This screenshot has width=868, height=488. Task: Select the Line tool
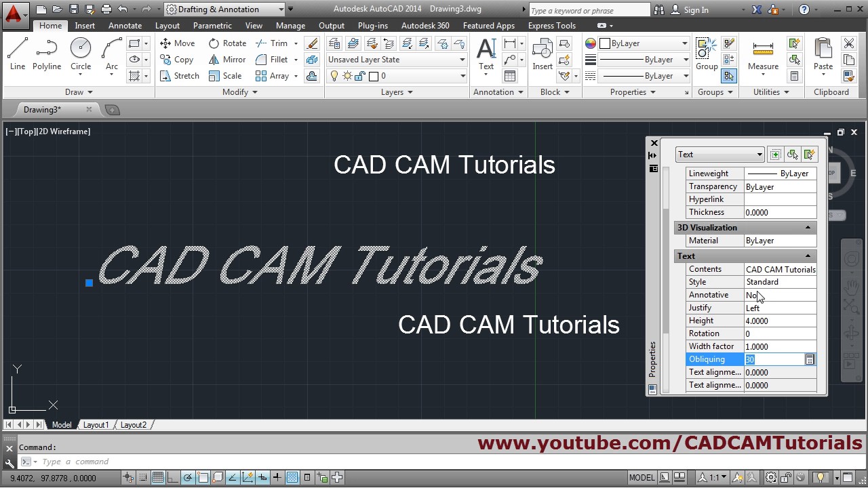18,54
